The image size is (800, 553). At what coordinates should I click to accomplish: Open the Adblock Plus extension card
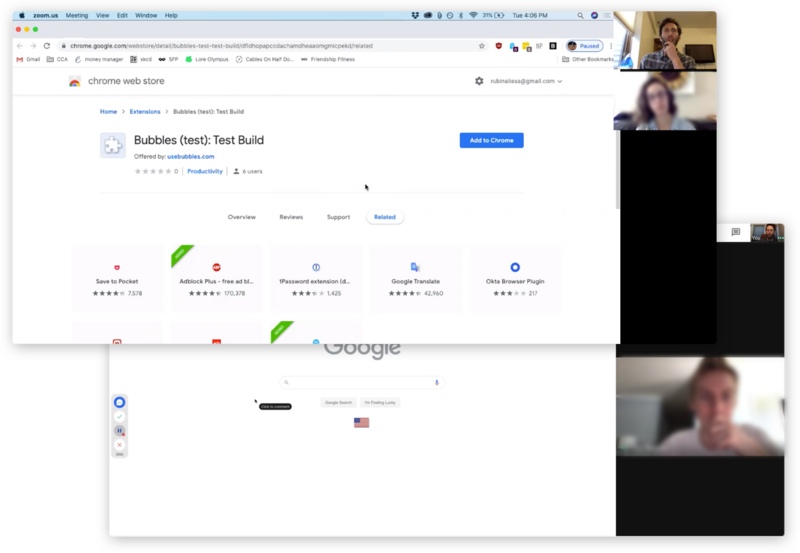pos(216,279)
